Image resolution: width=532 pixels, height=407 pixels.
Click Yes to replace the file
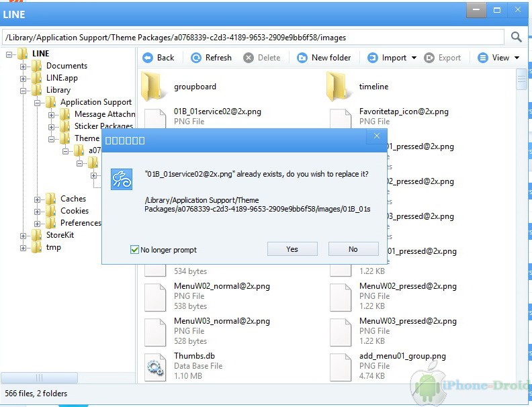pyautogui.click(x=292, y=249)
